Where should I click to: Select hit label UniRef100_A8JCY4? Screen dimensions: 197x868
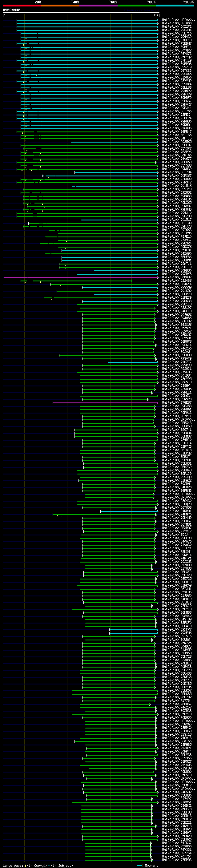coord(177,284)
